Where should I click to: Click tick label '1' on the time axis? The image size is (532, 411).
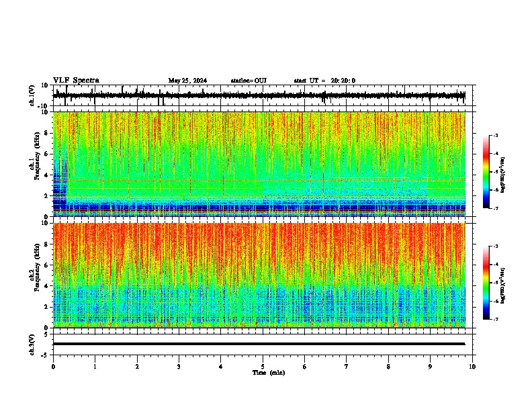pyautogui.click(x=95, y=367)
